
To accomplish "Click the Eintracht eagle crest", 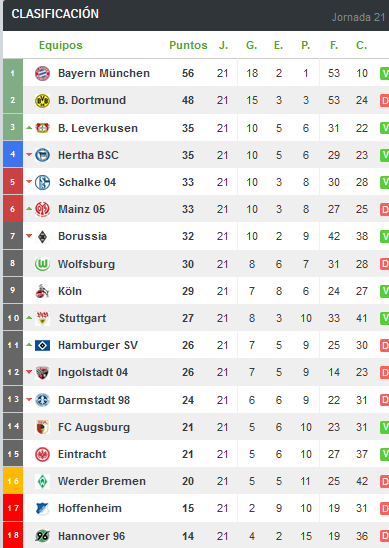I will [x=42, y=454].
